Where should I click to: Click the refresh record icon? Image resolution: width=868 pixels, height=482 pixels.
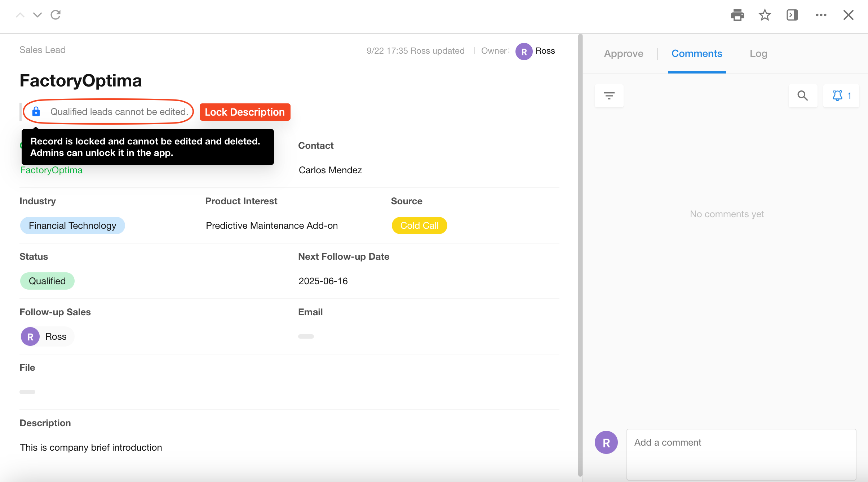[56, 15]
